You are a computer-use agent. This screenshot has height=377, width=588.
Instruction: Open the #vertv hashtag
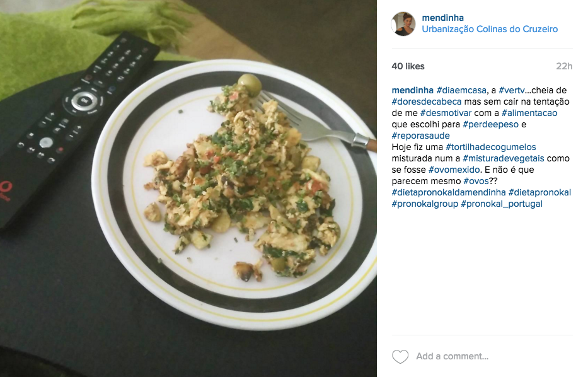(x=512, y=90)
